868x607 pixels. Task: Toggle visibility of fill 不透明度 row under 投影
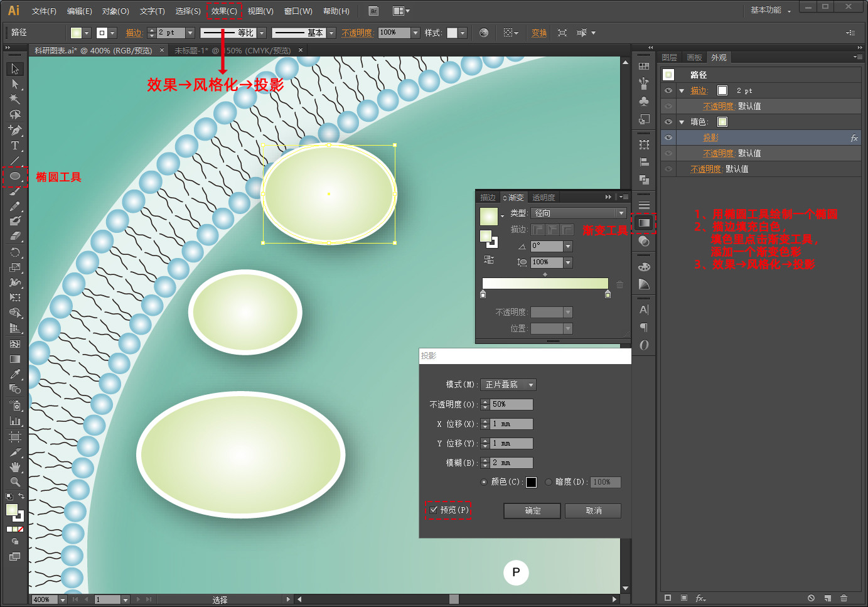coord(668,153)
